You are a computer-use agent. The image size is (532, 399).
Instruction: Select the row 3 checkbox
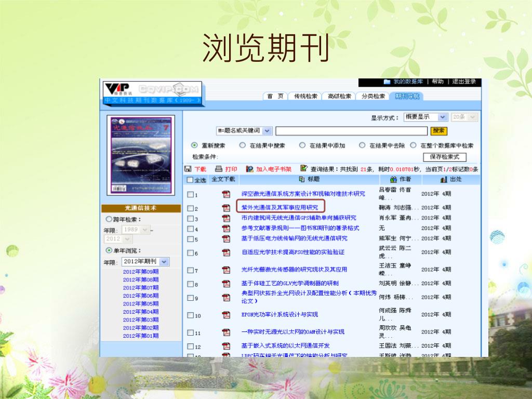click(191, 219)
